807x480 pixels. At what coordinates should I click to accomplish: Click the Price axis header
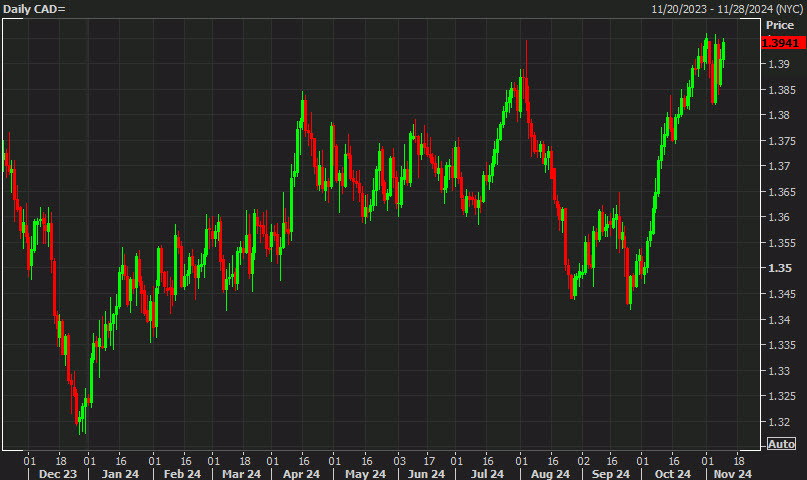(780, 25)
